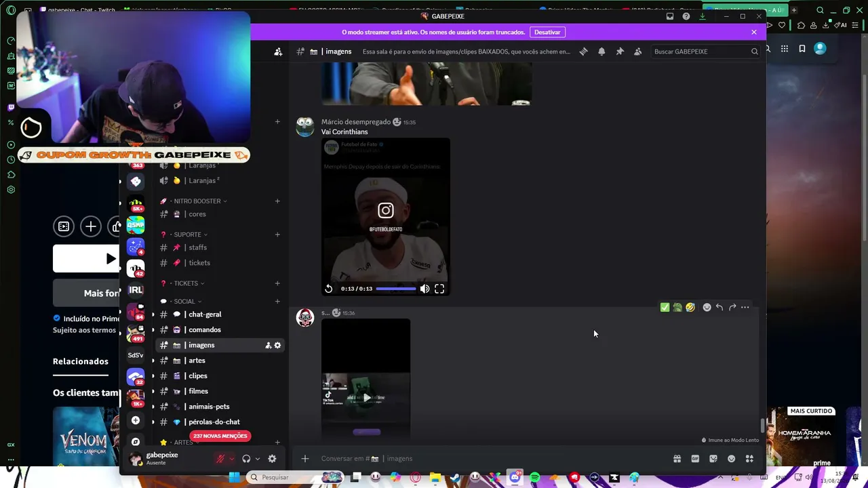The width and height of the screenshot is (868, 488).
Task: Click Márcio desempregado username
Action: (356, 122)
